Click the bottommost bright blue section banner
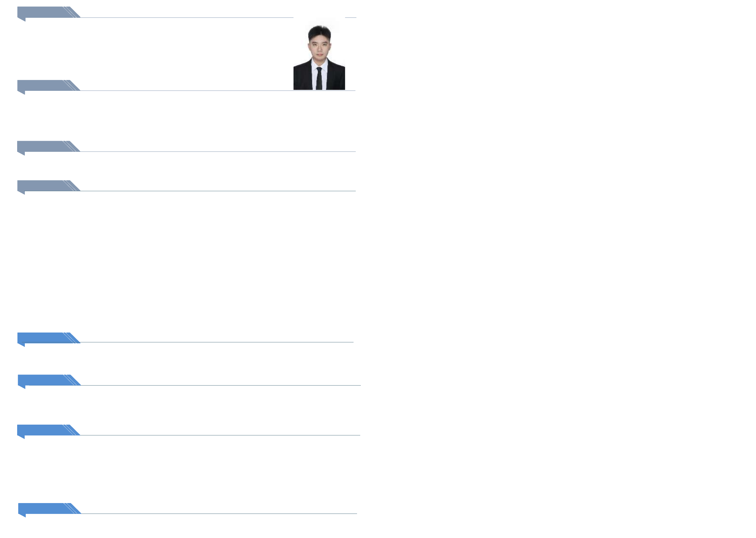The height and width of the screenshot is (538, 756). pyautogui.click(x=43, y=508)
